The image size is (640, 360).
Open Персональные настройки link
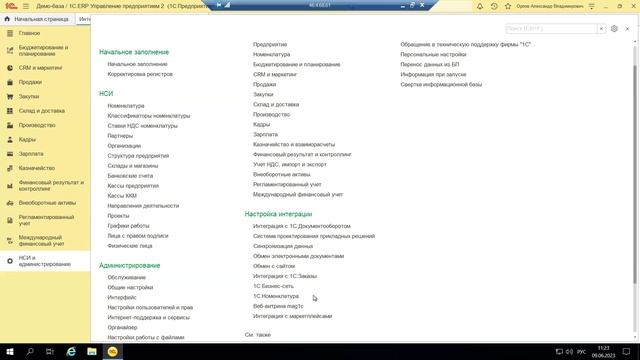click(433, 54)
